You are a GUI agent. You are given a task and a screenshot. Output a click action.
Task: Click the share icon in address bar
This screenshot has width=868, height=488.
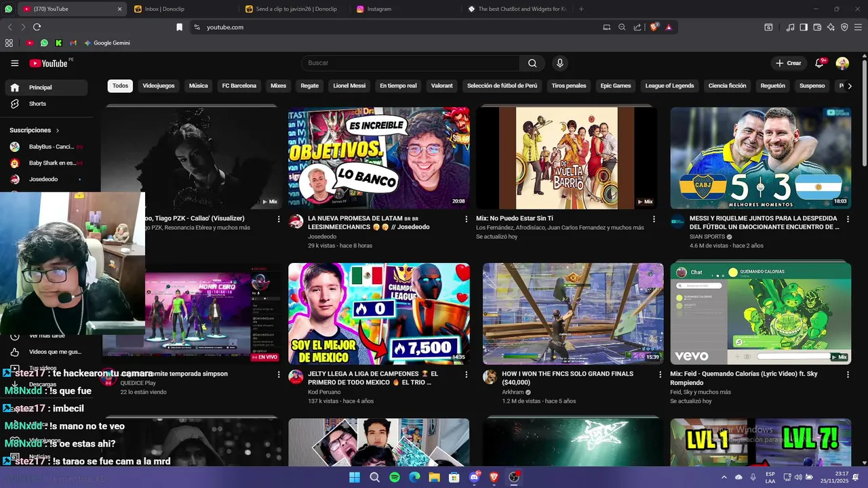click(637, 27)
